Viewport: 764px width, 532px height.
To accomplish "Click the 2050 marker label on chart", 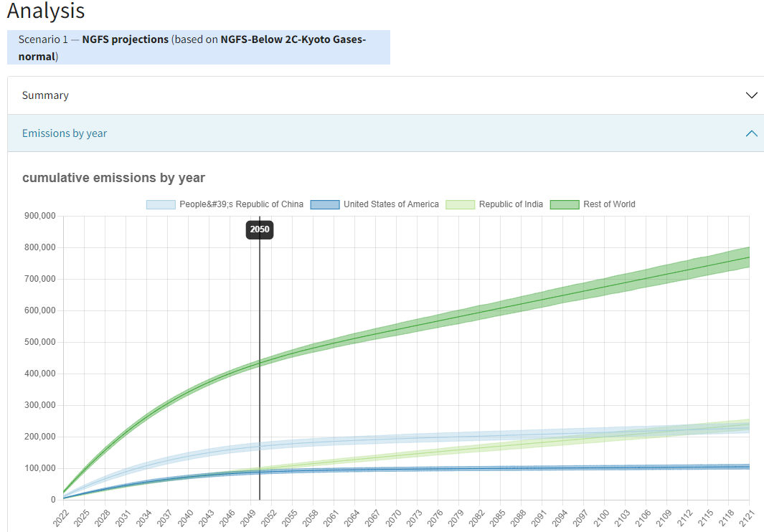I will click(259, 229).
